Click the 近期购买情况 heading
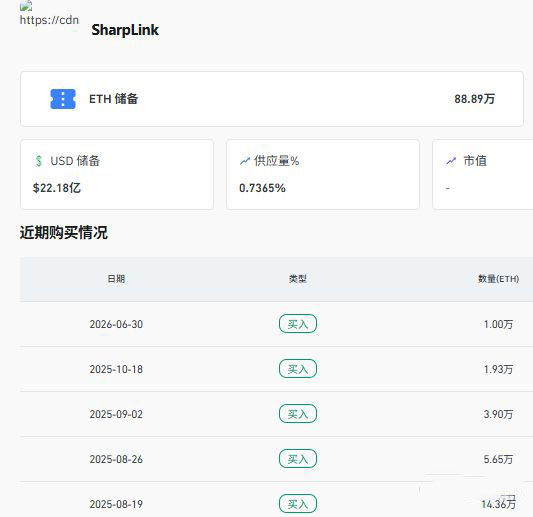Viewport: 533px width, 517px height. pyautogui.click(x=64, y=233)
